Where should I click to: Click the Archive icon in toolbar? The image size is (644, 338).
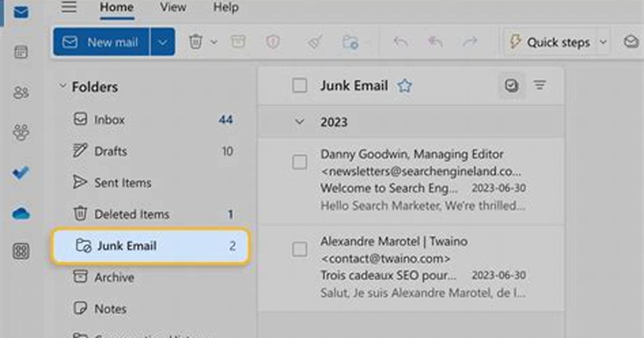click(x=238, y=41)
